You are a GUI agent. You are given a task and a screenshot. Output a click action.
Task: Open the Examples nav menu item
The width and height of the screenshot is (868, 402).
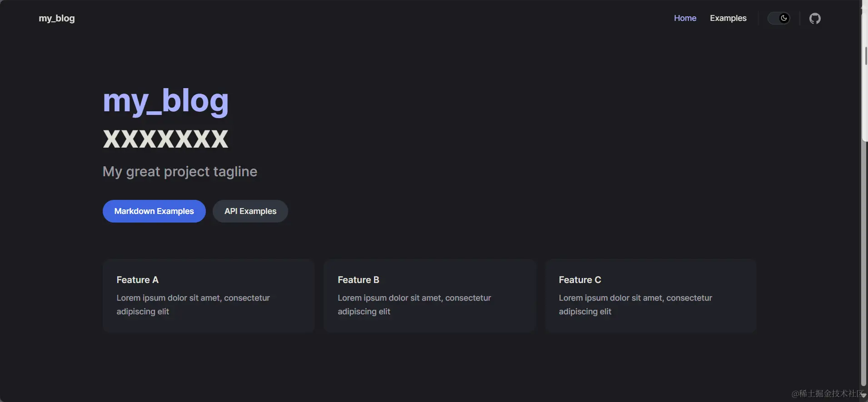728,18
